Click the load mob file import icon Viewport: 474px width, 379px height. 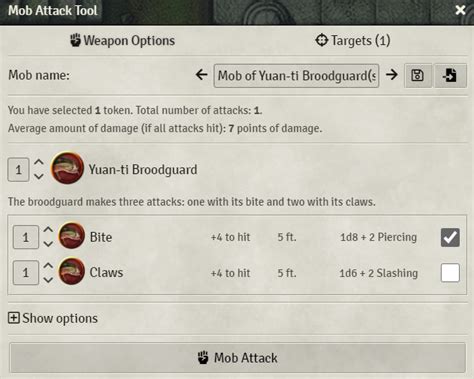(x=450, y=75)
